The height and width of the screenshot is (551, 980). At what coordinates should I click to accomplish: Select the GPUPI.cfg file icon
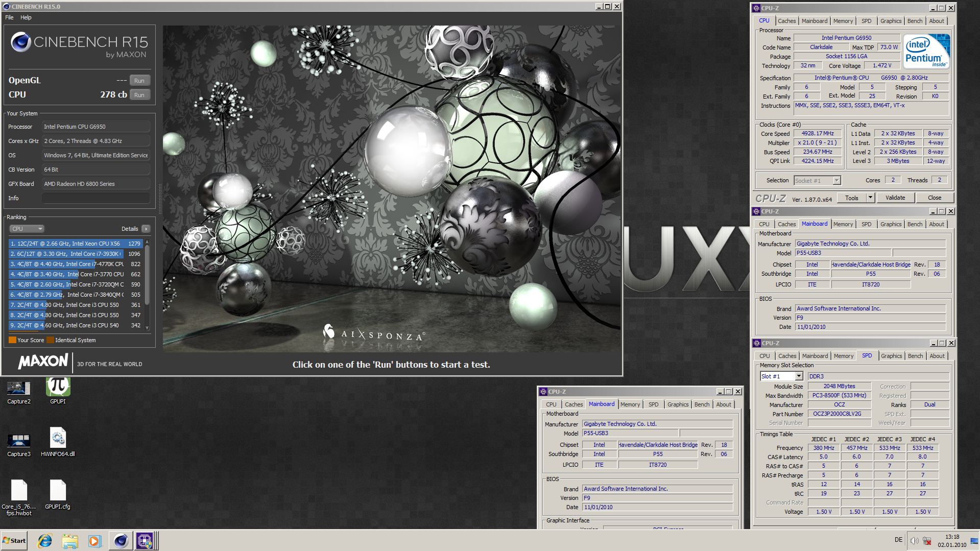coord(58,495)
